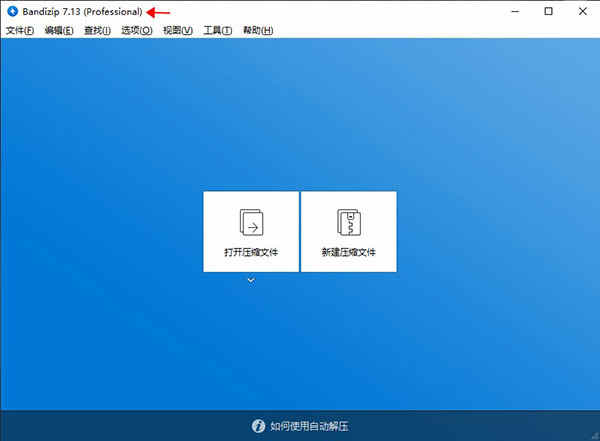Maximize the Bandizip window

548,11
